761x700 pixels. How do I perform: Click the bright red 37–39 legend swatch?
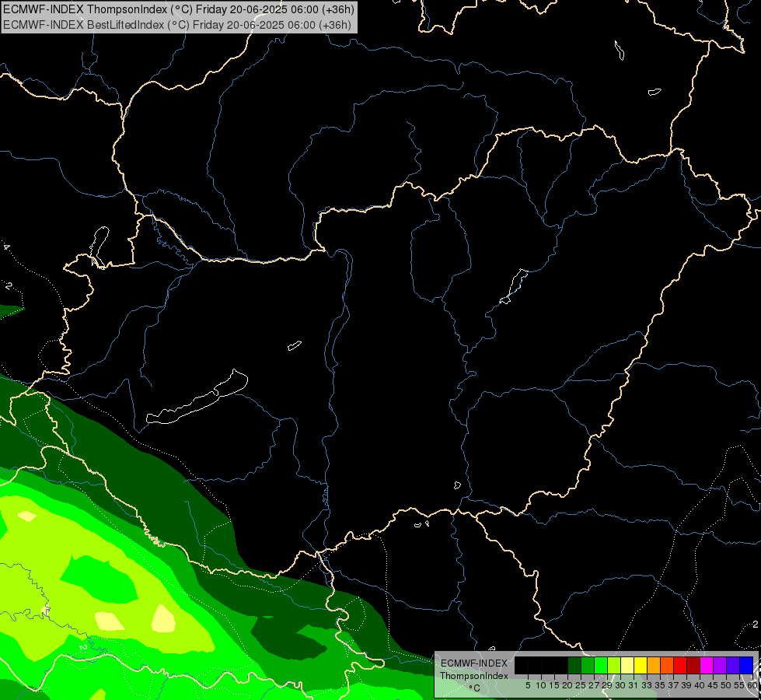(x=680, y=665)
